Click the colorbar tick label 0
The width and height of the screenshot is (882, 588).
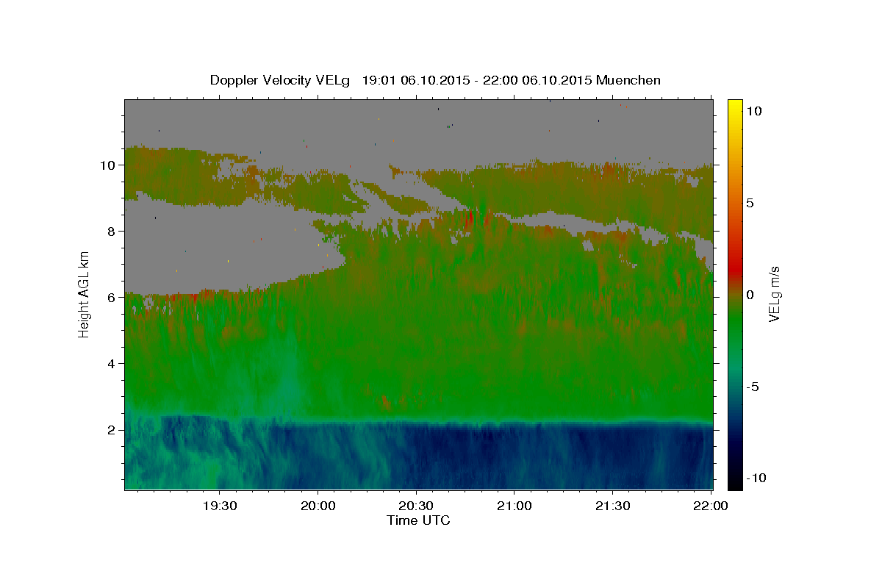point(750,294)
